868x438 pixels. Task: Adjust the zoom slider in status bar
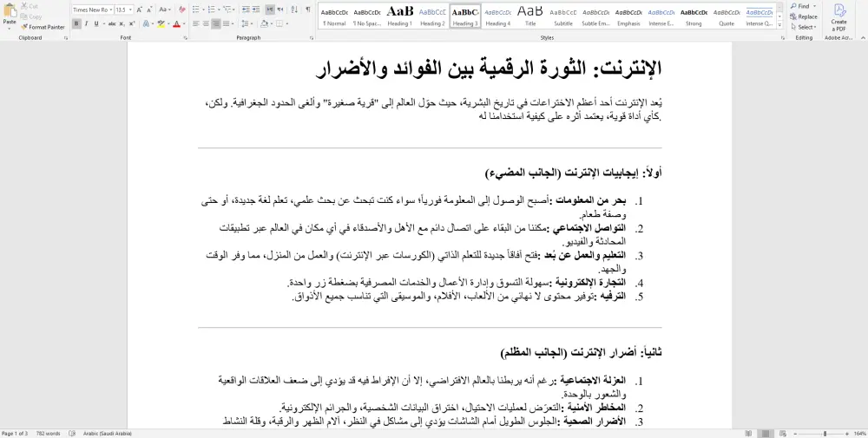[825, 434]
